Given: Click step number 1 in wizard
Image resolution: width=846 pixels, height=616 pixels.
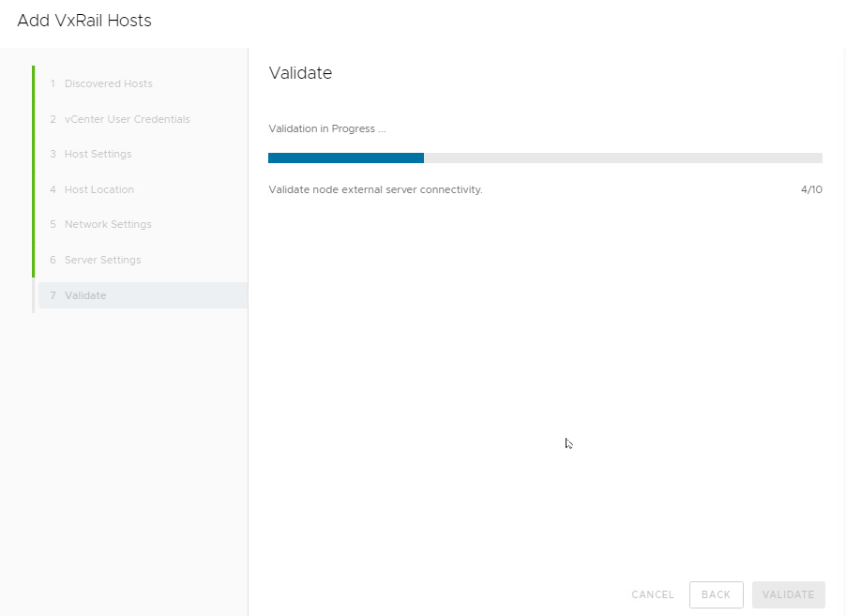Looking at the screenshot, I should click(53, 83).
